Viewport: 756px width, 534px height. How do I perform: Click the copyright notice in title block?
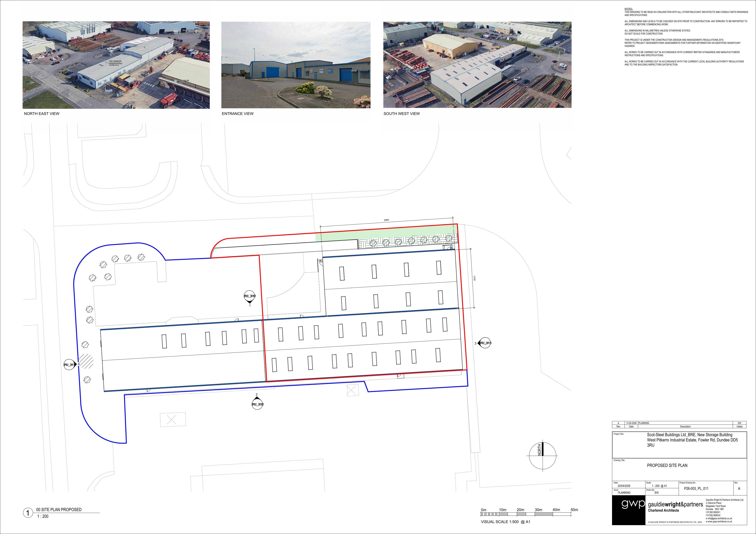pos(675,522)
